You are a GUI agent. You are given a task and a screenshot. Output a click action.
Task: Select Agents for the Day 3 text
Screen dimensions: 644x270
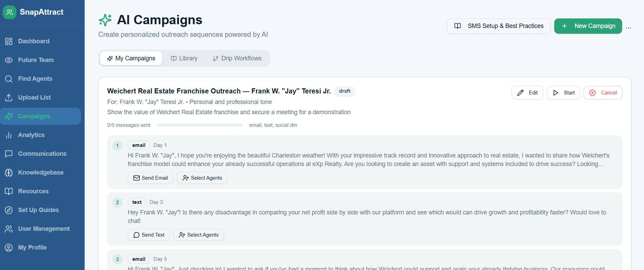[x=198, y=235]
